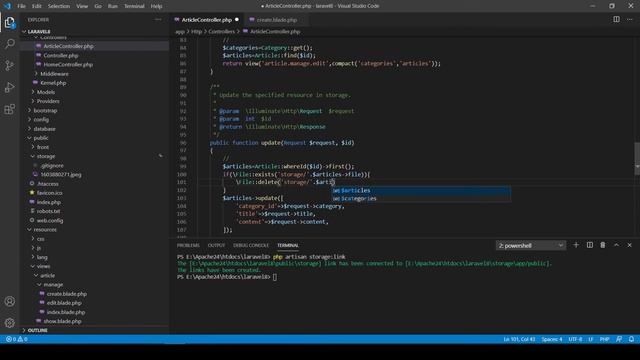Open the Accounts menu icon
Viewport: 640px width, 360px height.
10,301
